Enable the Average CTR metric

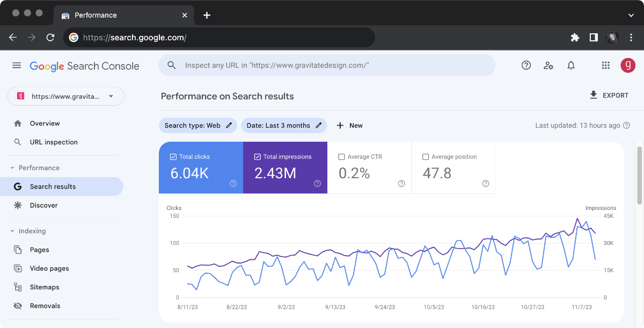click(342, 156)
